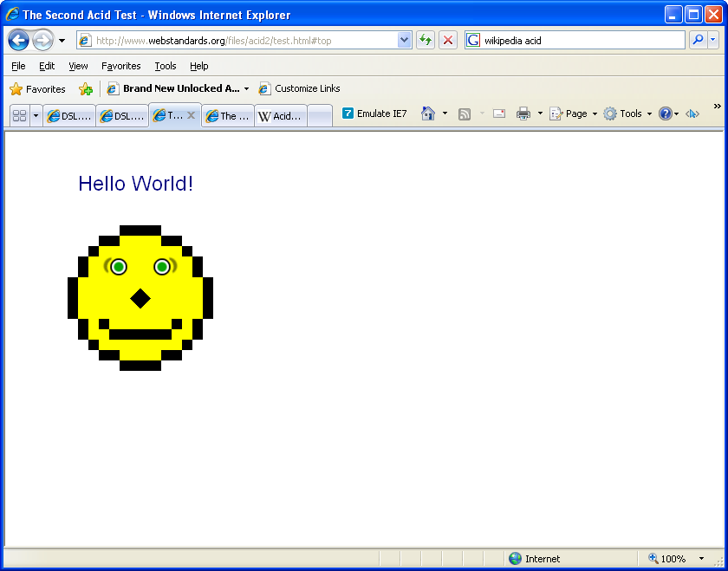Viewport: 728px width, 571px height.
Task: Click the smiley face's left eye
Action: 119,267
